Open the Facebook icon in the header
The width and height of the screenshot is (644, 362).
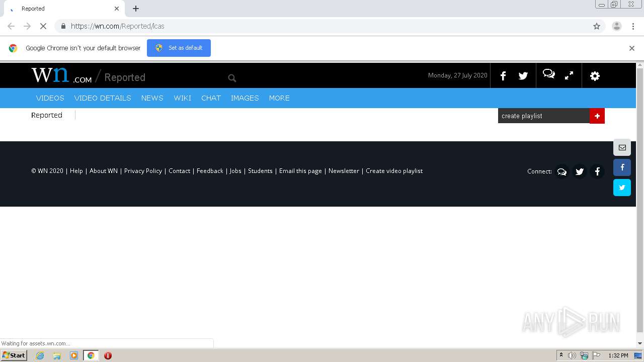[503, 76]
